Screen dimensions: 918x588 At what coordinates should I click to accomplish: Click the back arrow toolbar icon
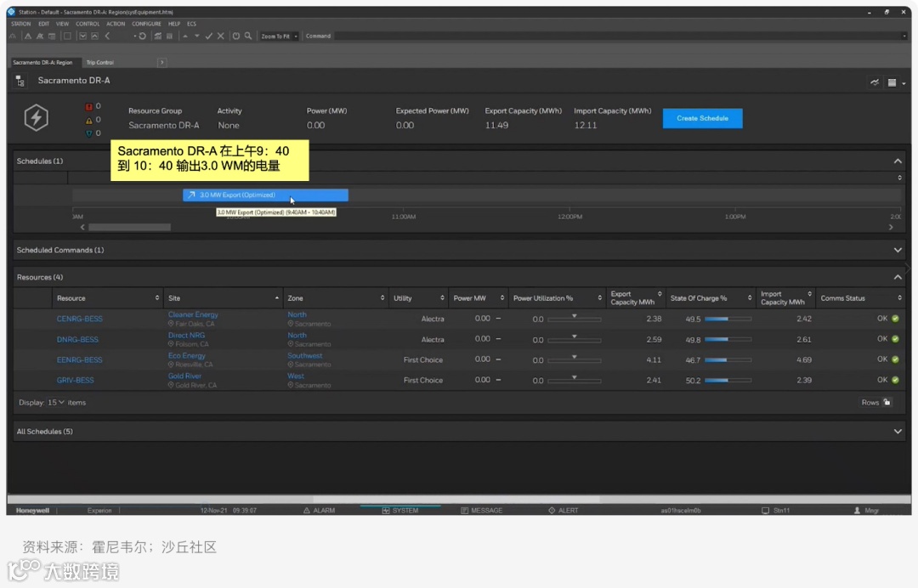click(x=107, y=37)
